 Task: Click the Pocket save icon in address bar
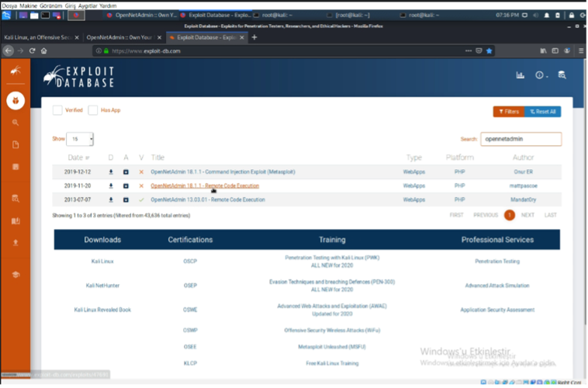(x=479, y=51)
